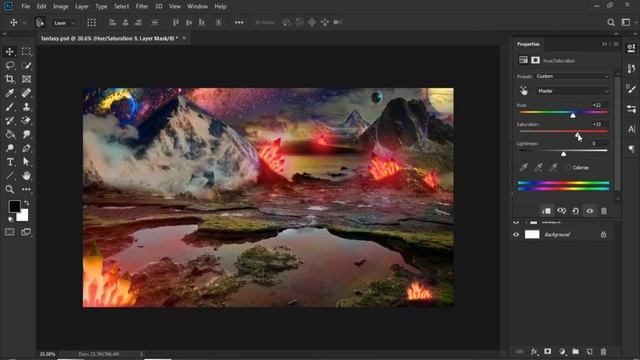This screenshot has width=640, height=360.
Task: Open the File menu
Action: [26, 7]
